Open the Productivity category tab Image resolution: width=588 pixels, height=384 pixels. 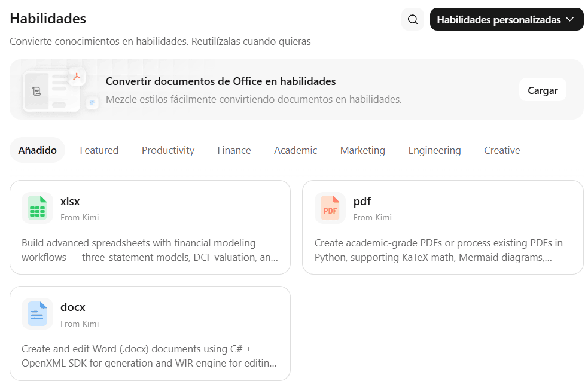[x=168, y=150]
